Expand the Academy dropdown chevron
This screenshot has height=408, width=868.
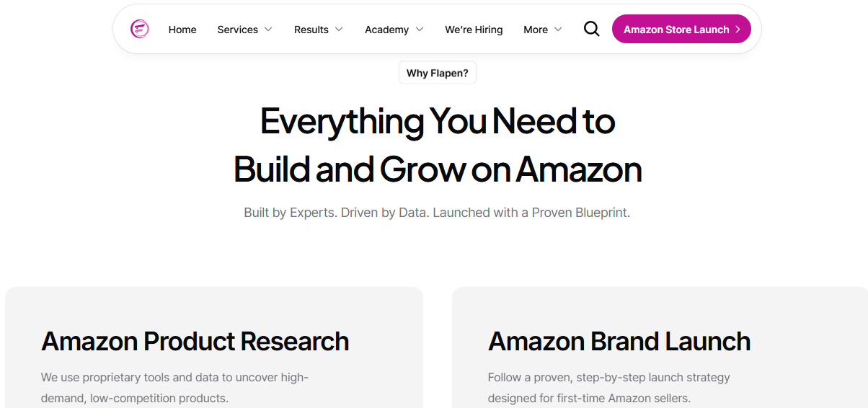(x=420, y=30)
